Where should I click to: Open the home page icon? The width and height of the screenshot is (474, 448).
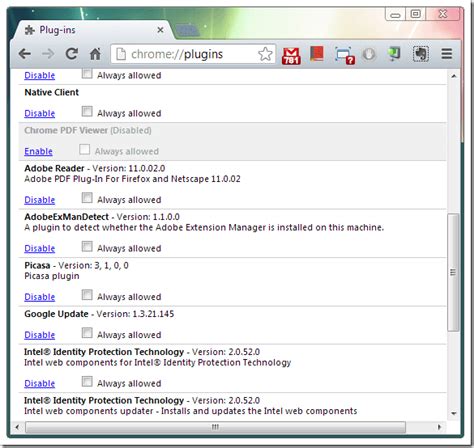point(95,54)
